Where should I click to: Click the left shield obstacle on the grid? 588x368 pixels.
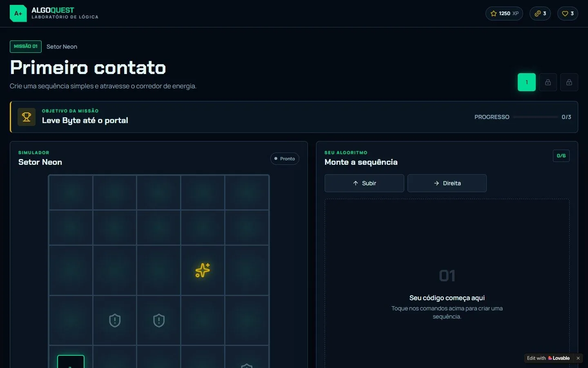pyautogui.click(x=115, y=321)
